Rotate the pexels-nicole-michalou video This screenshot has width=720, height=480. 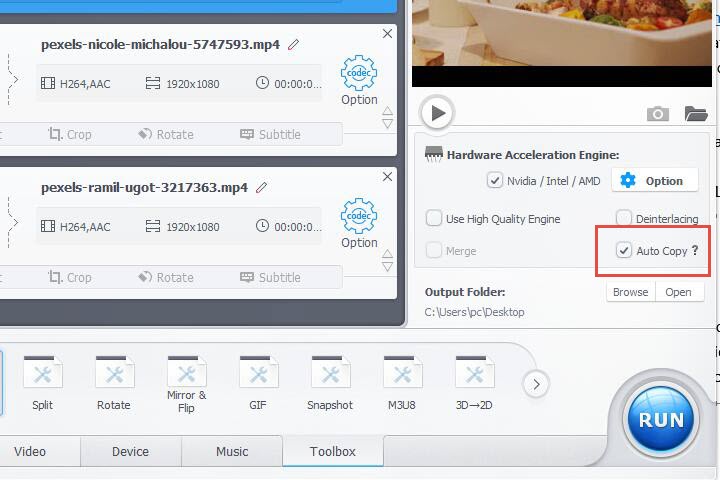pyautogui.click(x=166, y=134)
